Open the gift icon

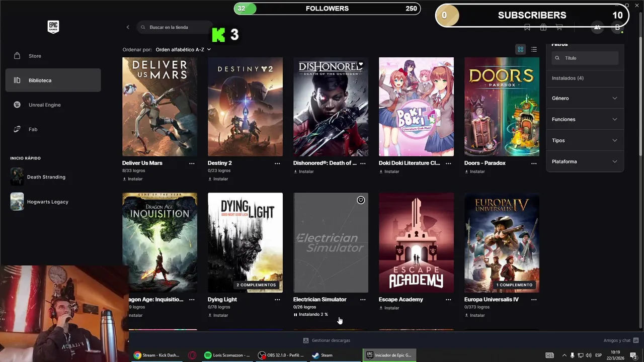tap(543, 28)
